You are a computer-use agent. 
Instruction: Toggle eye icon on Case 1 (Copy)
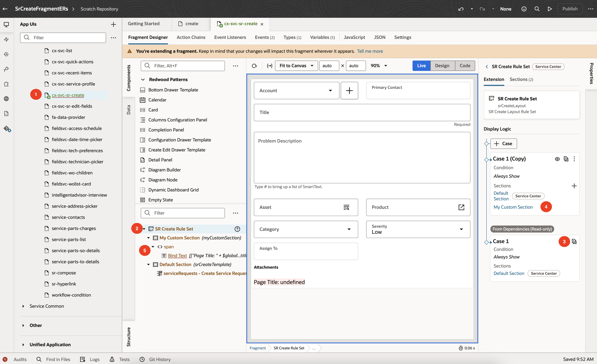pos(557,159)
